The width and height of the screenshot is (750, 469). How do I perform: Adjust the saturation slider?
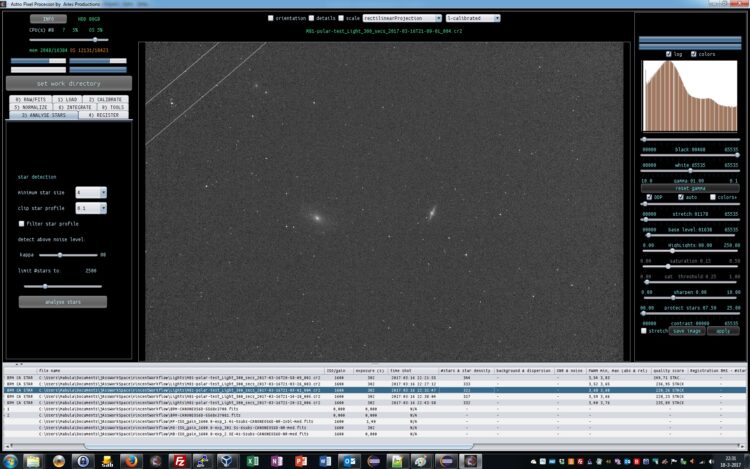pyautogui.click(x=690, y=251)
